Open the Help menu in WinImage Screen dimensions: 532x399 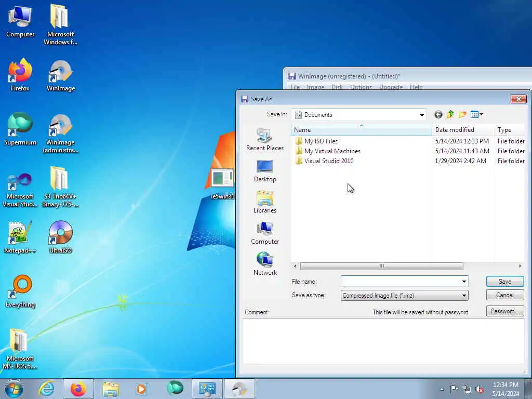coord(416,87)
